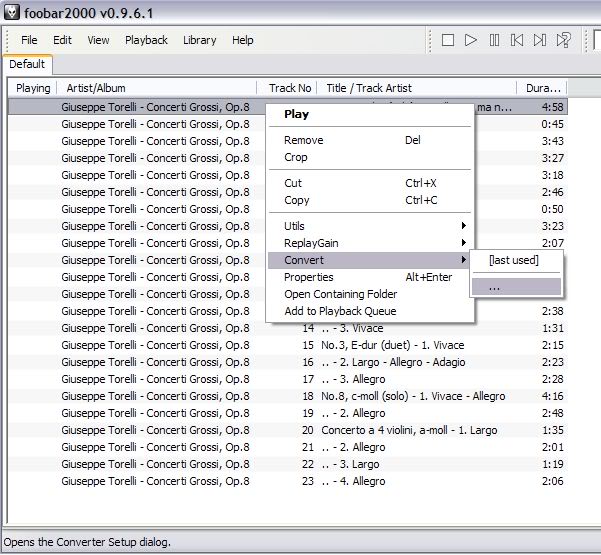Select track 17 '.. - 3. Allegro'
Screen dimensions: 601x555
click(288, 379)
